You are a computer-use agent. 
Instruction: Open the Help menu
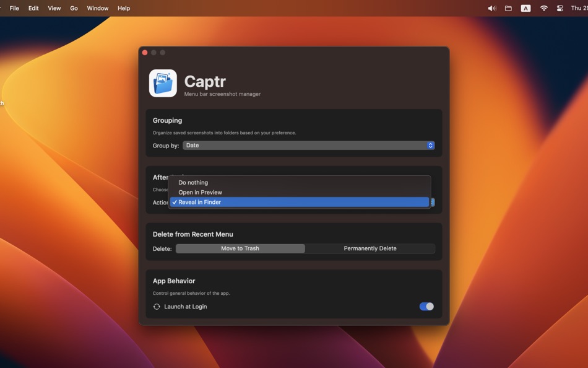pyautogui.click(x=123, y=8)
